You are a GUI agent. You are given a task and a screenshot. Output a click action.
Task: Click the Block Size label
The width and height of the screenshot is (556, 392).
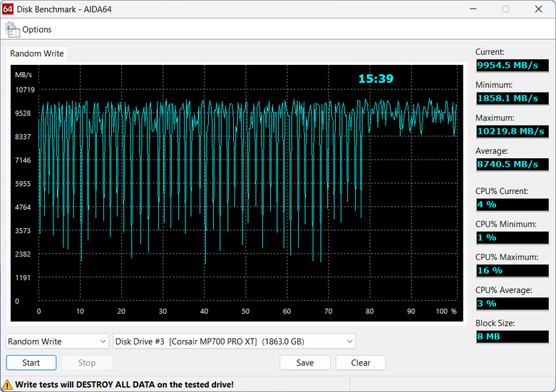click(495, 323)
